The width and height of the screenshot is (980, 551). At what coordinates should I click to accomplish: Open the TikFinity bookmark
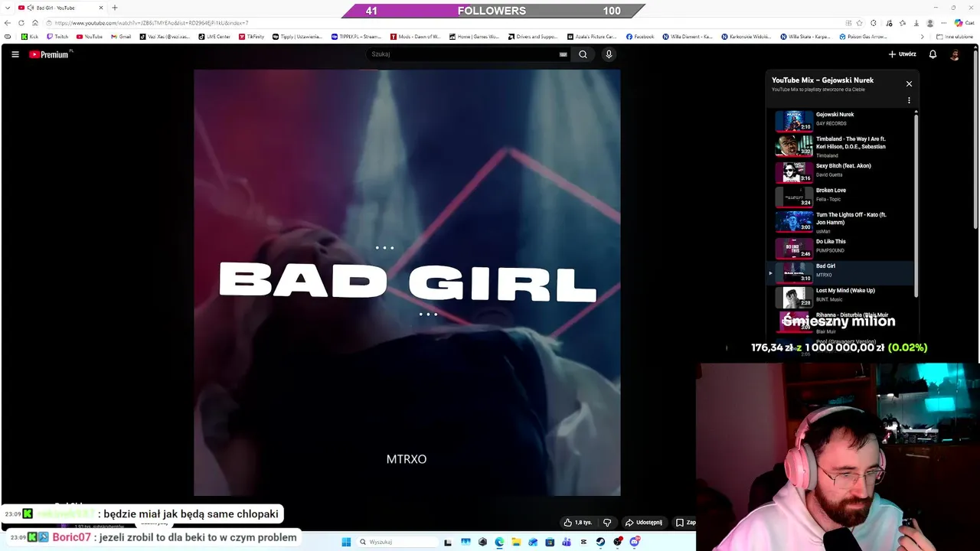pos(252,37)
